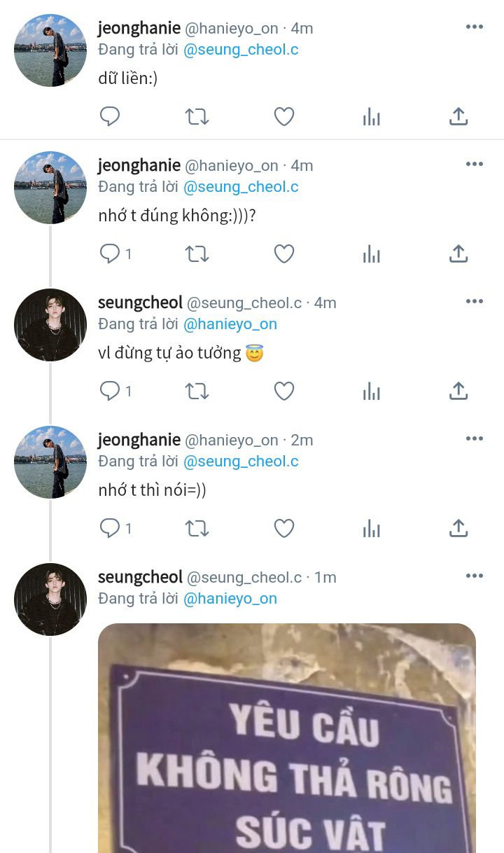Like the "vl đừng tự ảo tưởng" tweet

pyautogui.click(x=283, y=391)
